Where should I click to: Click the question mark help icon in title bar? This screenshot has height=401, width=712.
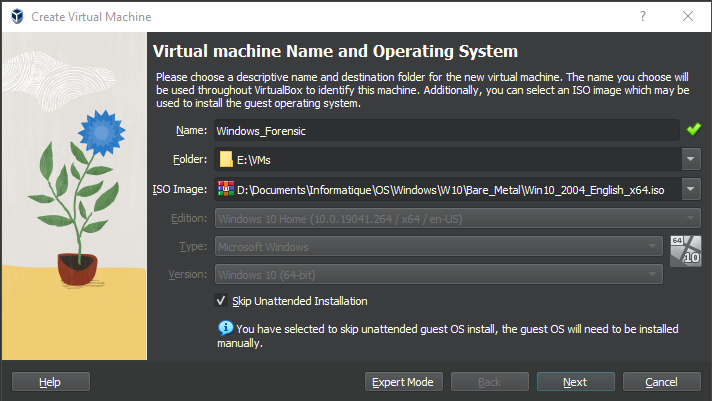pyautogui.click(x=642, y=17)
